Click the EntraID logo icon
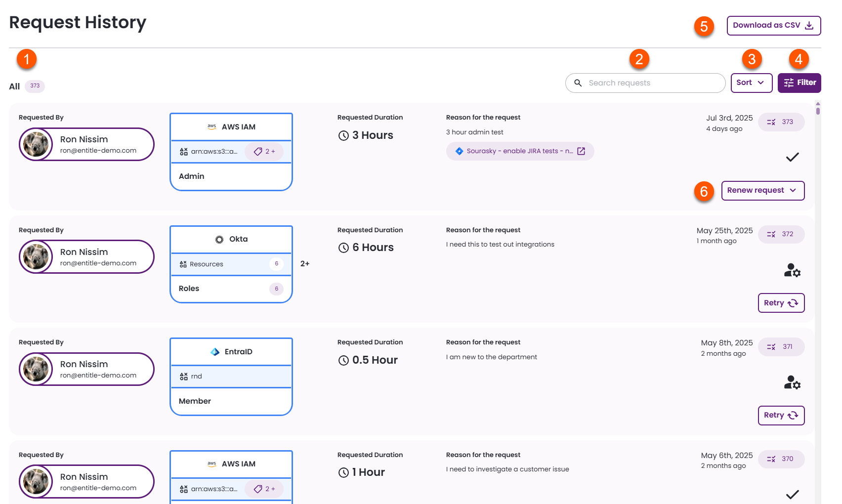The image size is (842, 504). 215,352
